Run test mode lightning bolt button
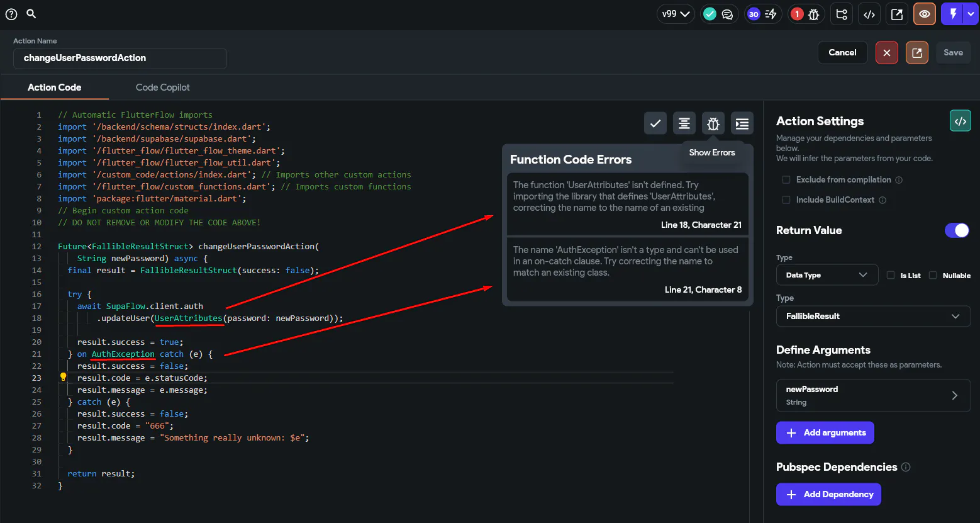This screenshot has height=523, width=980. click(x=953, y=14)
